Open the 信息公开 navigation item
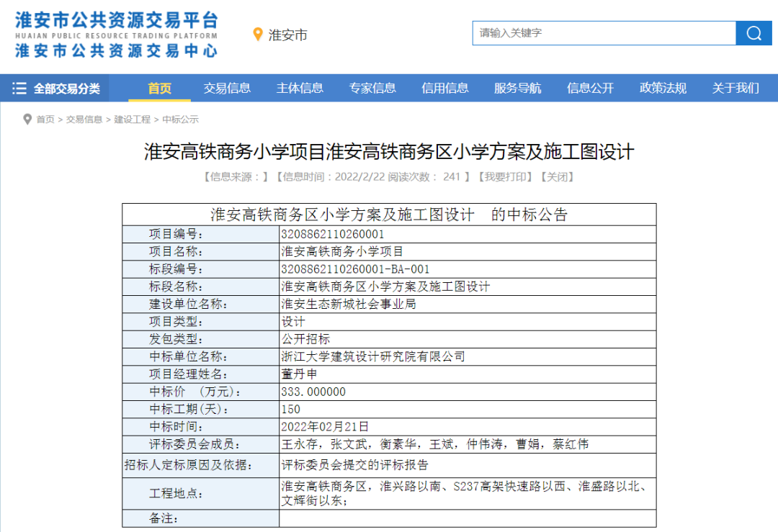The width and height of the screenshot is (778, 532). click(591, 89)
